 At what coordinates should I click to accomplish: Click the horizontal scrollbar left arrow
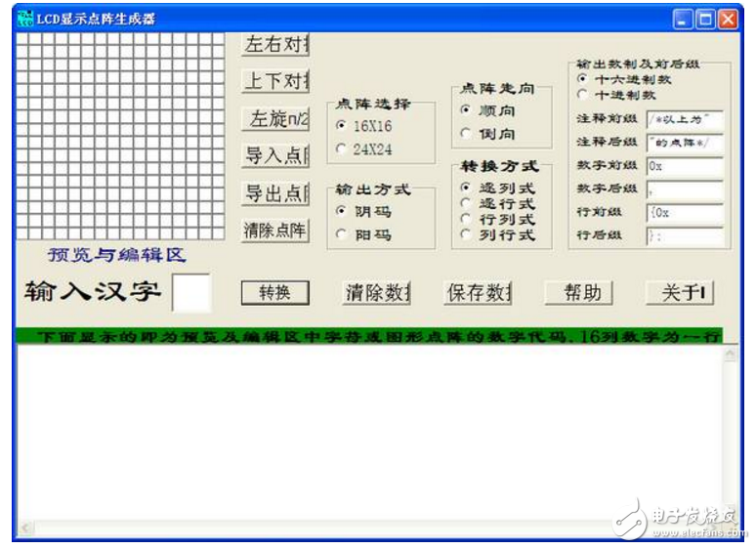(25, 528)
